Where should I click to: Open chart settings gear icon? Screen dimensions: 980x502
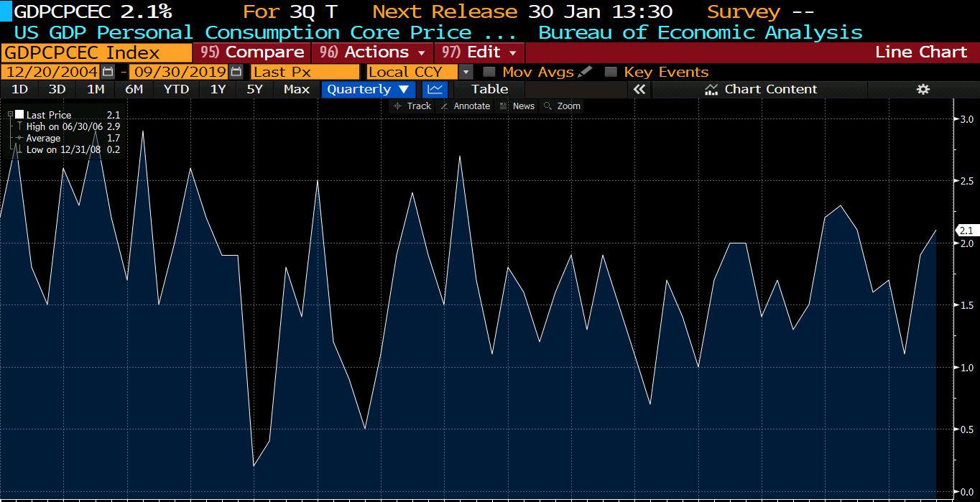coord(923,89)
